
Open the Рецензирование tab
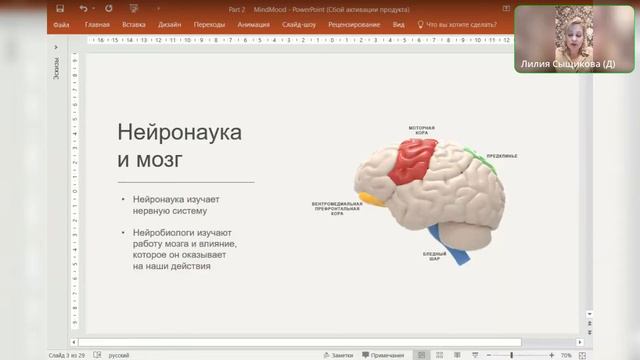(354, 25)
